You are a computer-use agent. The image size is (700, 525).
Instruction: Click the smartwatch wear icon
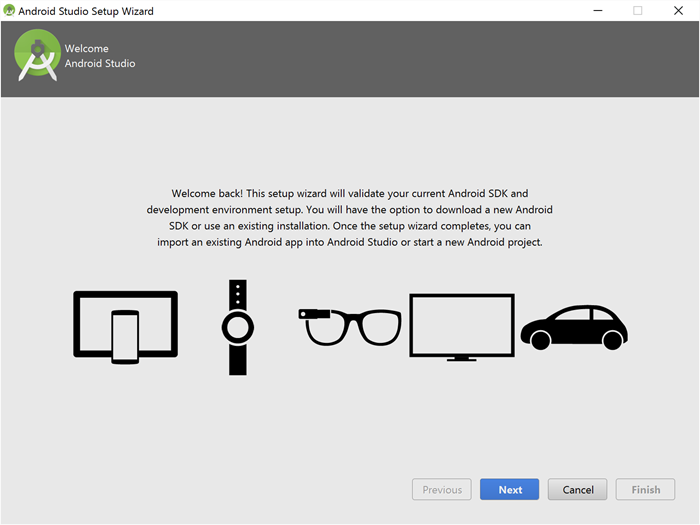coord(238,327)
